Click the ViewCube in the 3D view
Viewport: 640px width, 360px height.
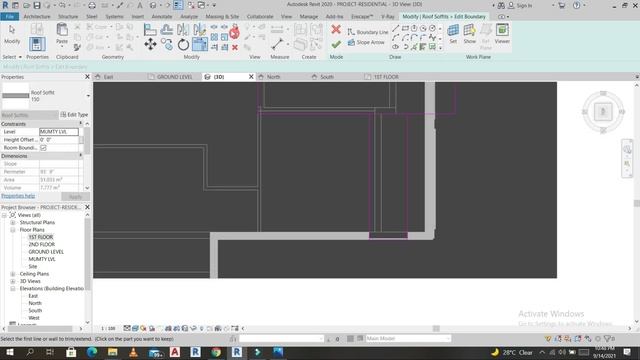(603, 112)
